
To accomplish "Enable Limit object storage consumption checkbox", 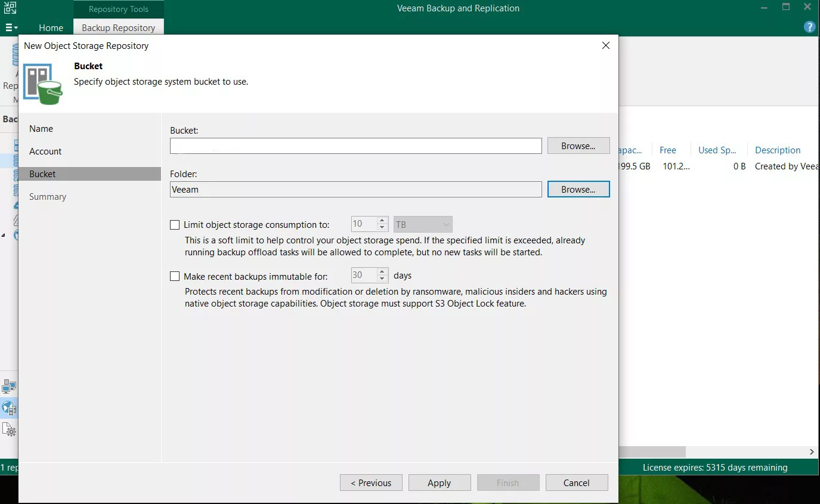I will coord(175,225).
